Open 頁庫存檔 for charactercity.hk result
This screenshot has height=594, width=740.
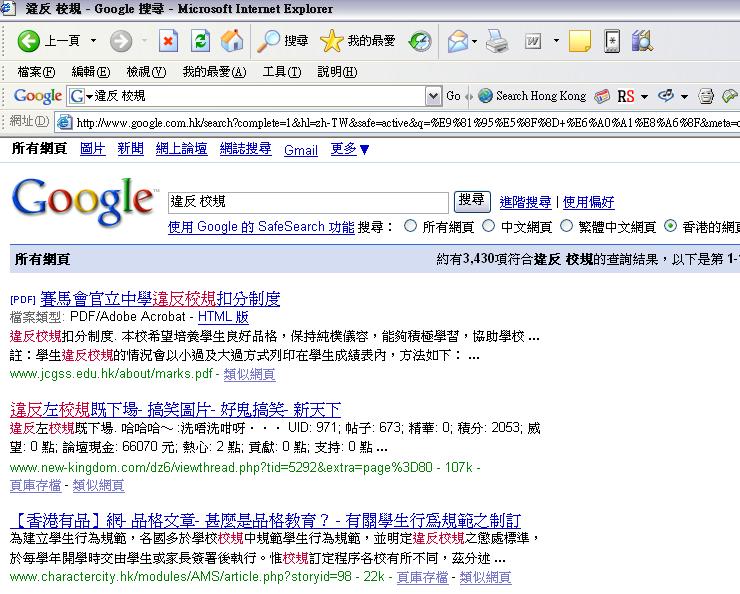(x=422, y=577)
